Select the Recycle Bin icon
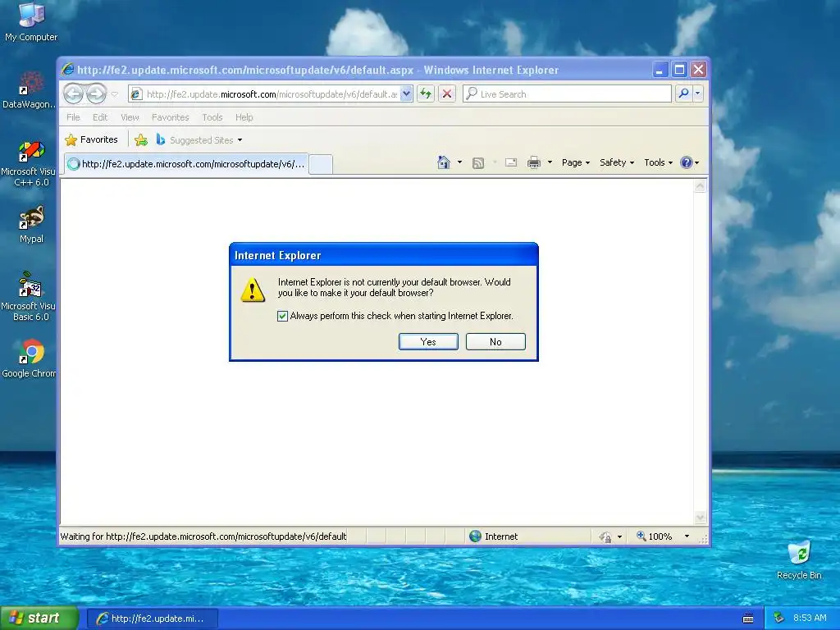This screenshot has height=630, width=840. click(799, 560)
